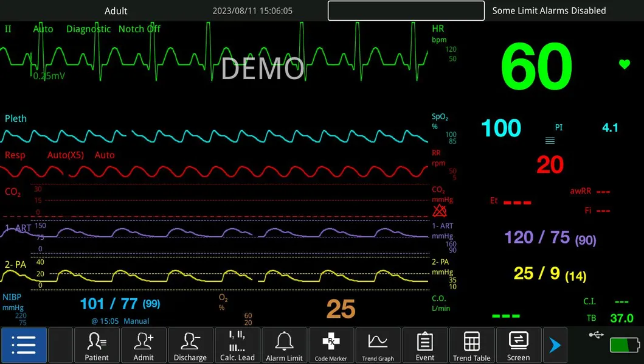Screen dimensions: 644x364
Task: Click the Screen layout icon
Action: [518, 345]
